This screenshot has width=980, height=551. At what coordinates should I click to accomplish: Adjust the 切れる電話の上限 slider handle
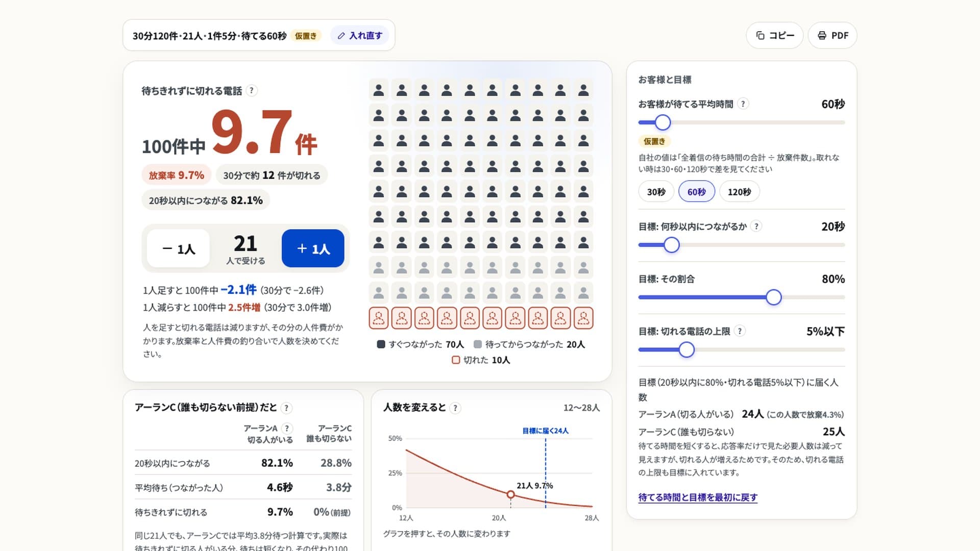pyautogui.click(x=687, y=350)
